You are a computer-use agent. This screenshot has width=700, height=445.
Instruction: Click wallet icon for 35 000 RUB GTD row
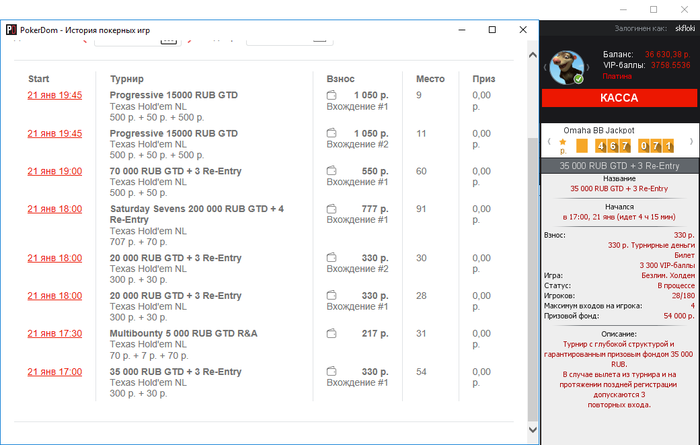click(331, 371)
